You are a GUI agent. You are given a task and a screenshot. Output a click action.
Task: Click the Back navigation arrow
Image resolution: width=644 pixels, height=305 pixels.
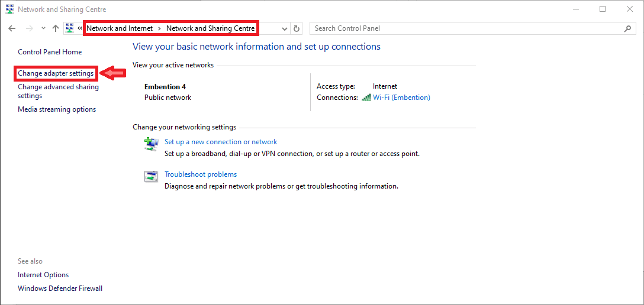(x=12, y=28)
